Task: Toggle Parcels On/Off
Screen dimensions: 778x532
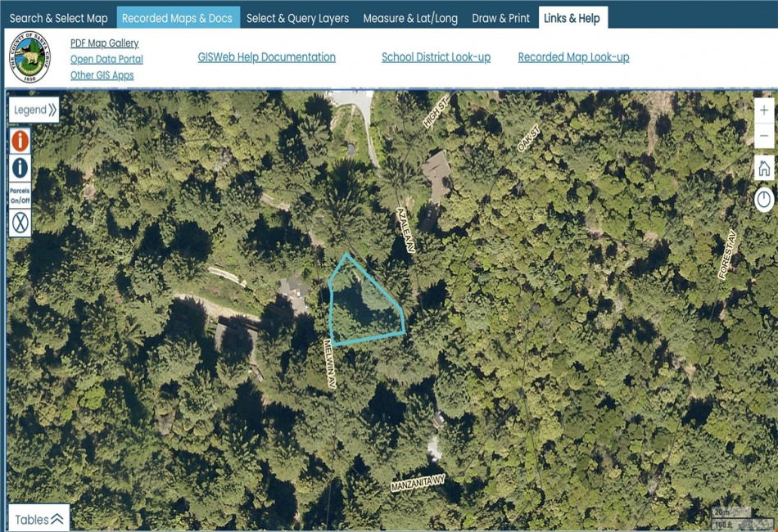Action: click(x=20, y=196)
